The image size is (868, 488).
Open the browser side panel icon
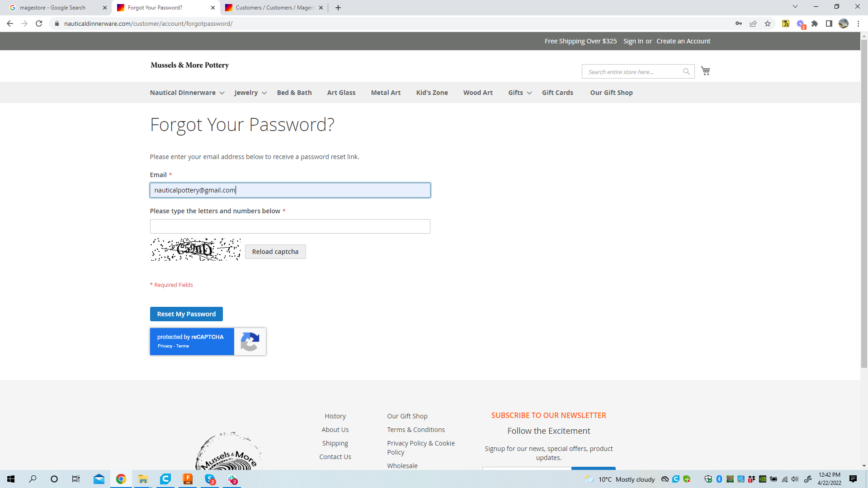coord(829,23)
